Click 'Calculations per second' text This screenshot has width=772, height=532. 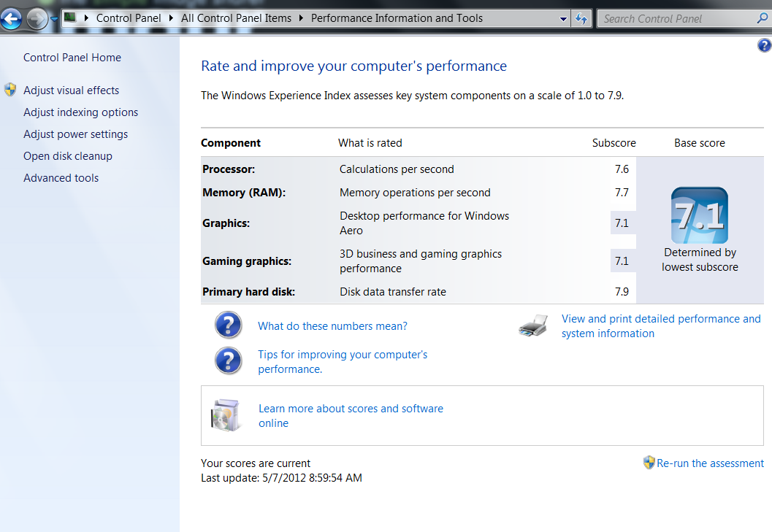pyautogui.click(x=397, y=169)
